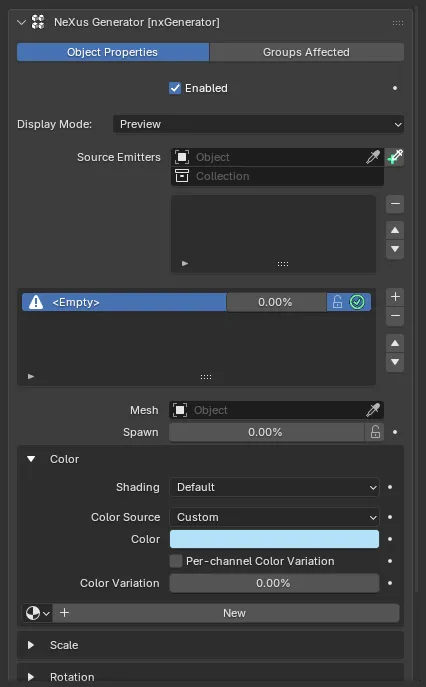Open the light blue Color swatch

pyautogui.click(x=274, y=539)
